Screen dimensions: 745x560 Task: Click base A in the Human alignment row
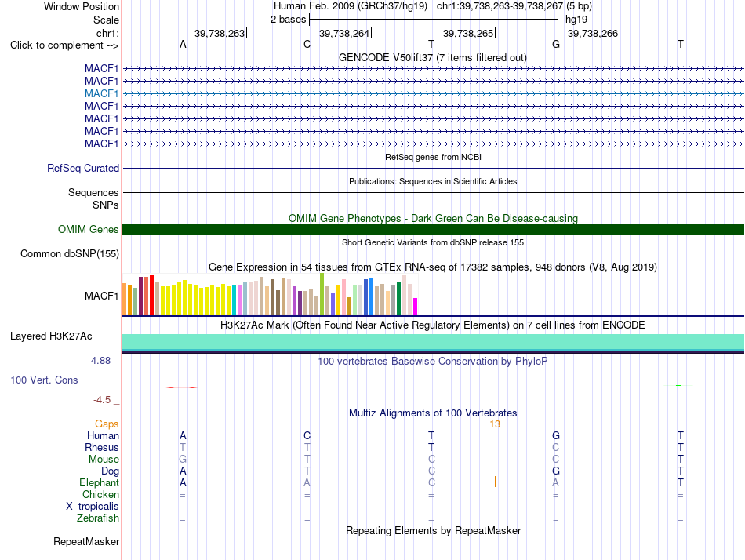pos(183,435)
